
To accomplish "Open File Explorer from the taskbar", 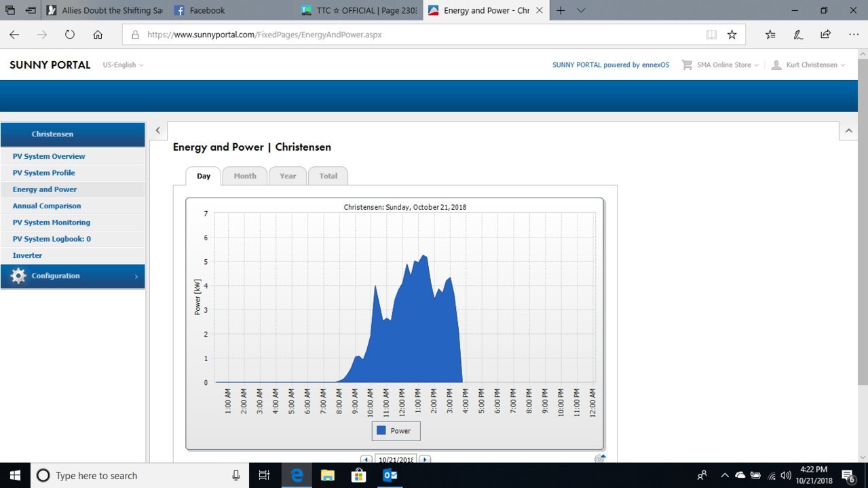I will pos(328,475).
